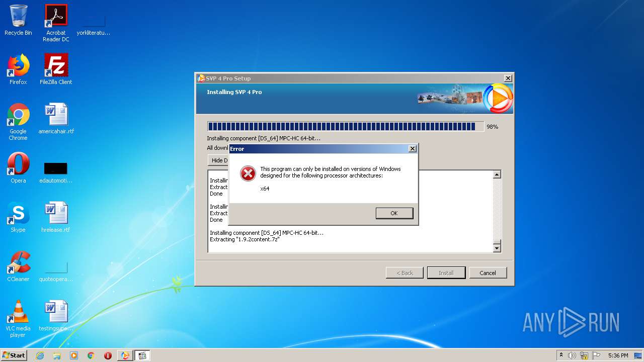The width and height of the screenshot is (644, 362).
Task: Click the red error icon in dialog
Action: pyautogui.click(x=248, y=173)
